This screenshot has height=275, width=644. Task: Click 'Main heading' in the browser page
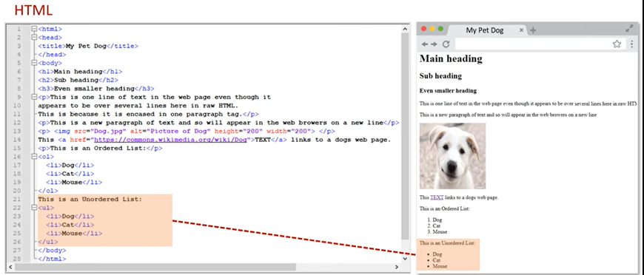[x=451, y=58]
